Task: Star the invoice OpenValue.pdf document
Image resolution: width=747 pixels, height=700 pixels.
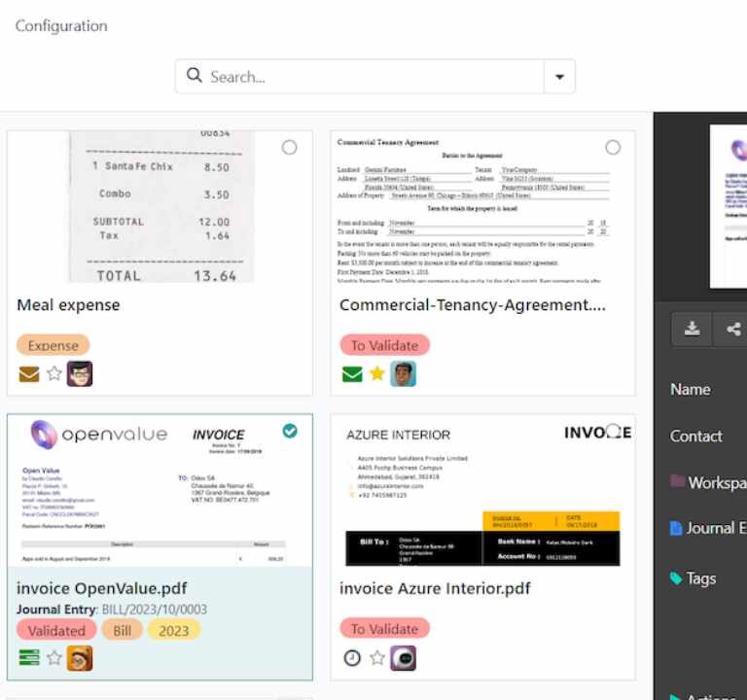Action: coord(54,658)
